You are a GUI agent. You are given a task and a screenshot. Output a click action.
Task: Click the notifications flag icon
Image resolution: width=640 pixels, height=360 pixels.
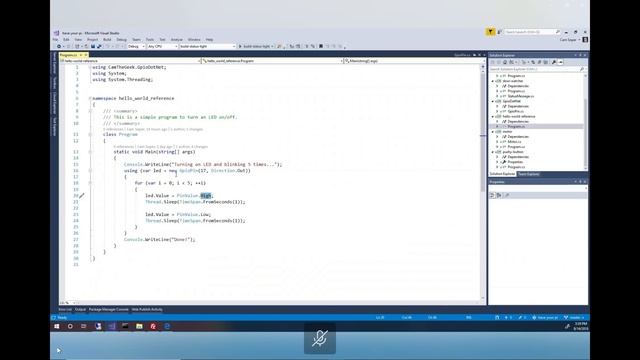[x=490, y=32]
